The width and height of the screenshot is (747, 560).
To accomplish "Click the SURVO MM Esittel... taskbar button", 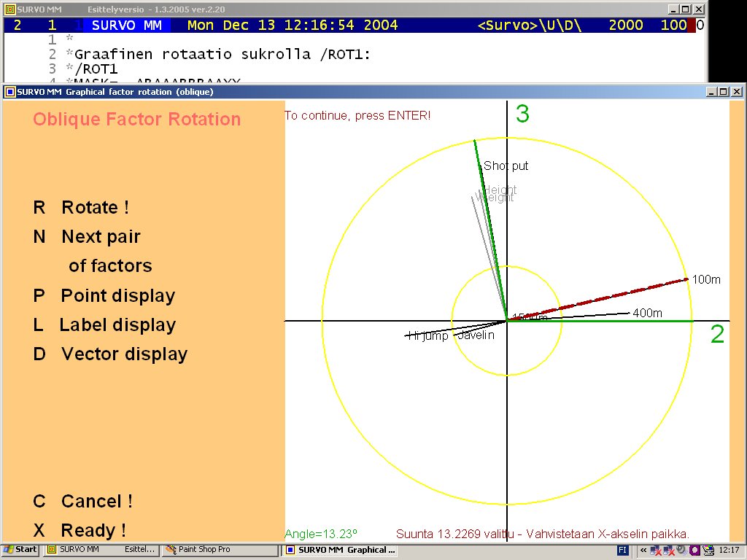I will [101, 550].
